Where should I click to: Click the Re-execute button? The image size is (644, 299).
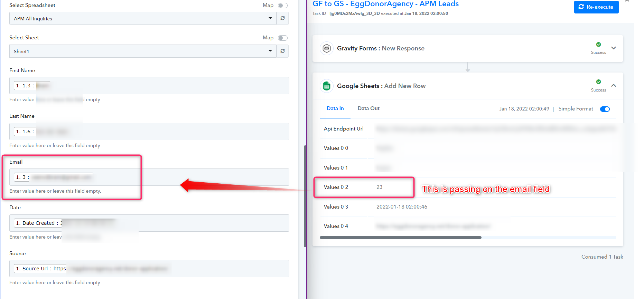(x=596, y=7)
